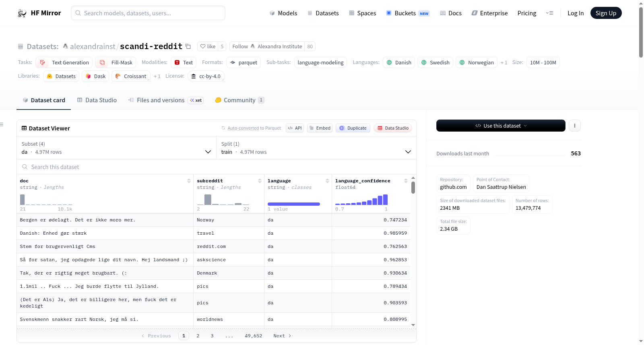
Task: Expand the Split selector showing train
Action: (316, 148)
